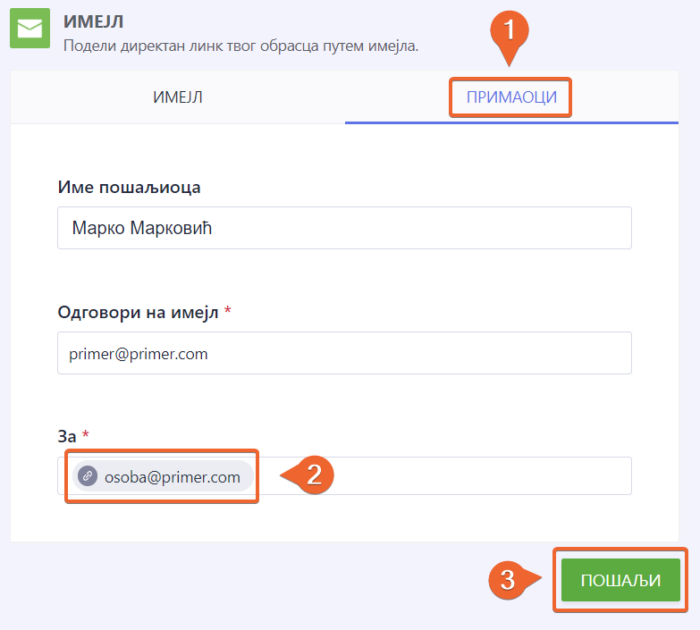Image resolution: width=700 pixels, height=630 pixels.
Task: Switch to the ИМЕЈЛ tab
Action: pyautogui.click(x=178, y=97)
